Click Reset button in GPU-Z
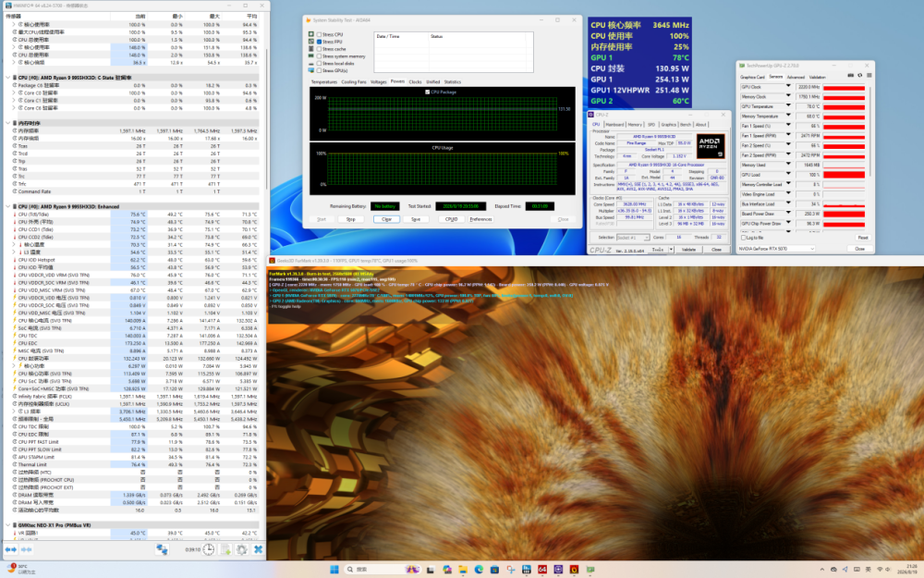 [863, 238]
